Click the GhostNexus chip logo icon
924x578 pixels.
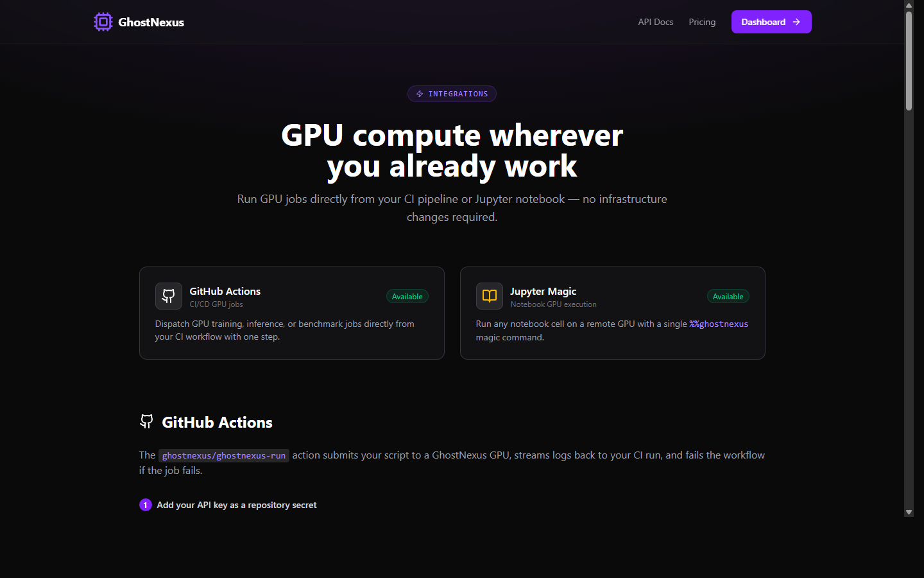click(103, 21)
